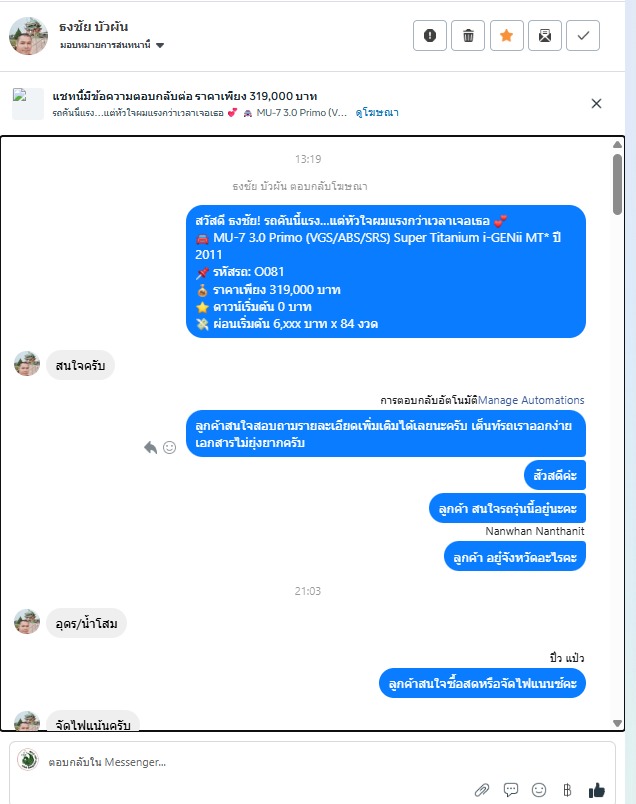
Task: Open emoji picker in composer
Action: point(539,790)
